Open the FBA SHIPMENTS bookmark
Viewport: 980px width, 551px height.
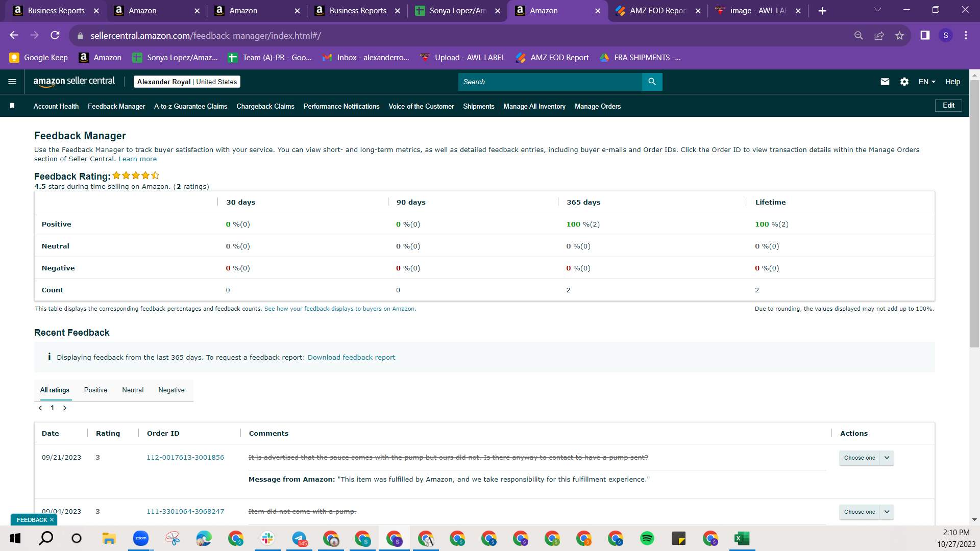640,58
